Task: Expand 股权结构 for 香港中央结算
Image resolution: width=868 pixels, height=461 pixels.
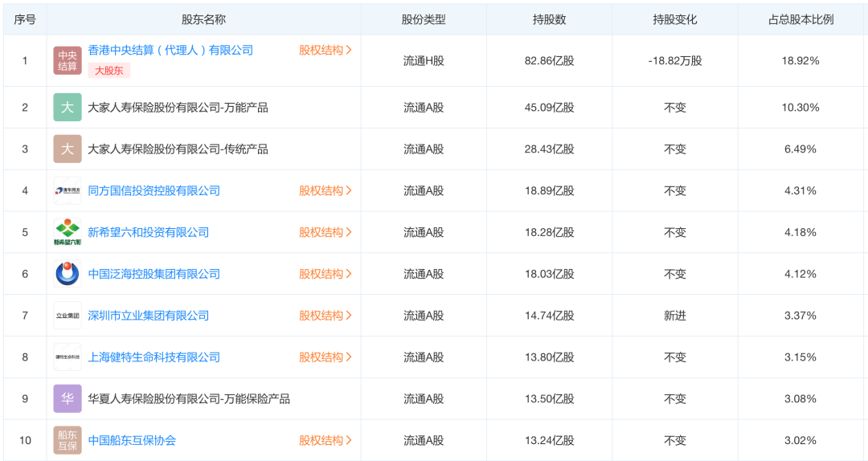Action: pyautogui.click(x=325, y=50)
